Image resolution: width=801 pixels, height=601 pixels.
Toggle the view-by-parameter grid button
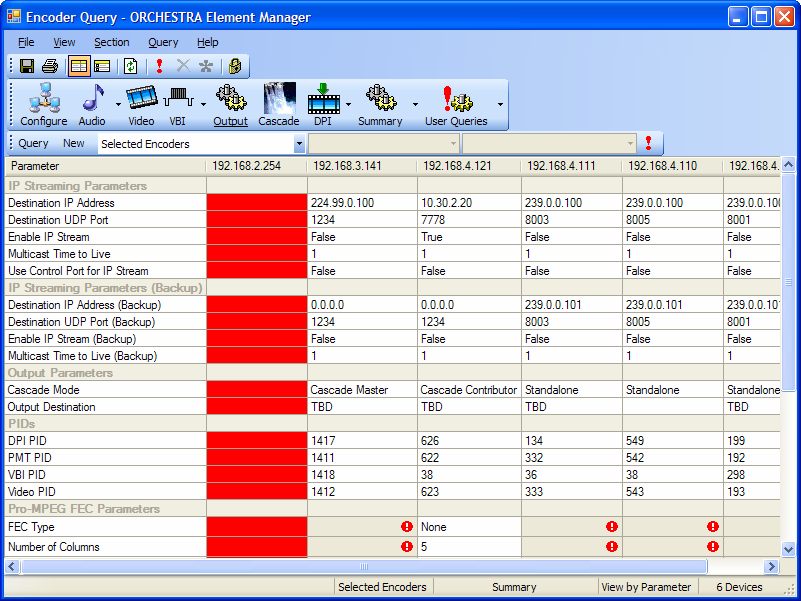point(79,65)
